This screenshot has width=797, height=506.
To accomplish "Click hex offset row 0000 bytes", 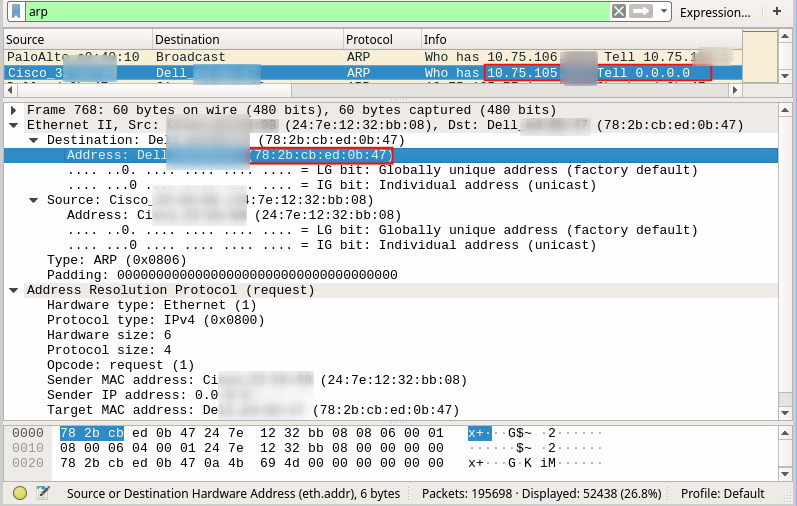I will pyautogui.click(x=252, y=433).
